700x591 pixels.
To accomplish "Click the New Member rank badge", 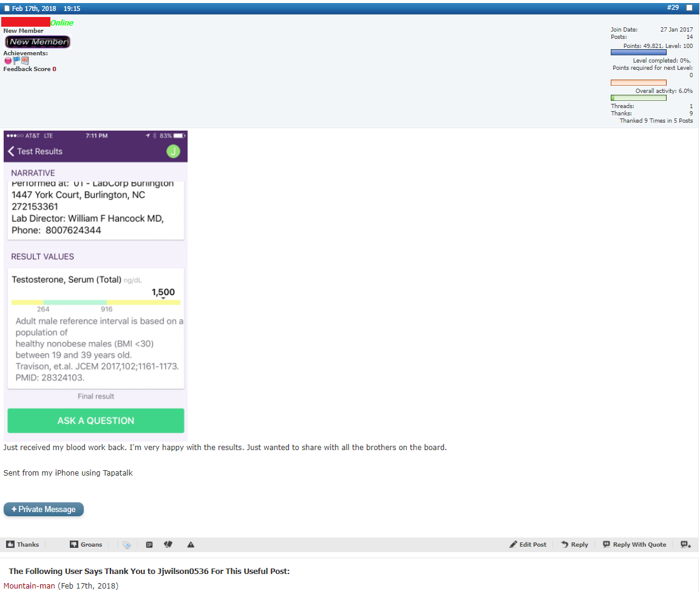I will click(x=38, y=42).
